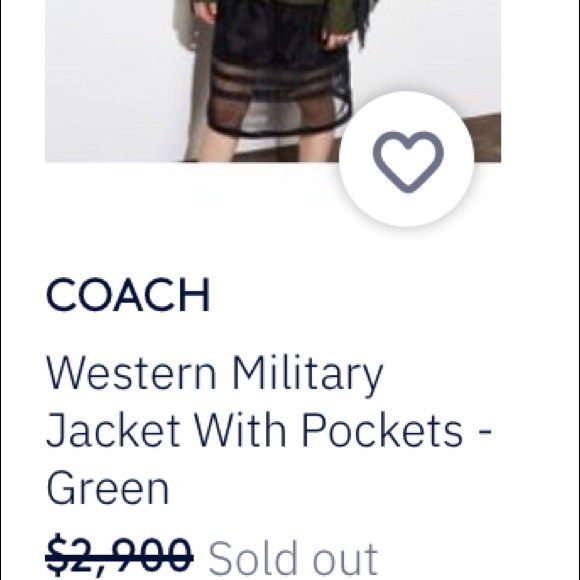The width and height of the screenshot is (580, 580).
Task: Select the 'Green' color text in title
Action: [x=108, y=487]
